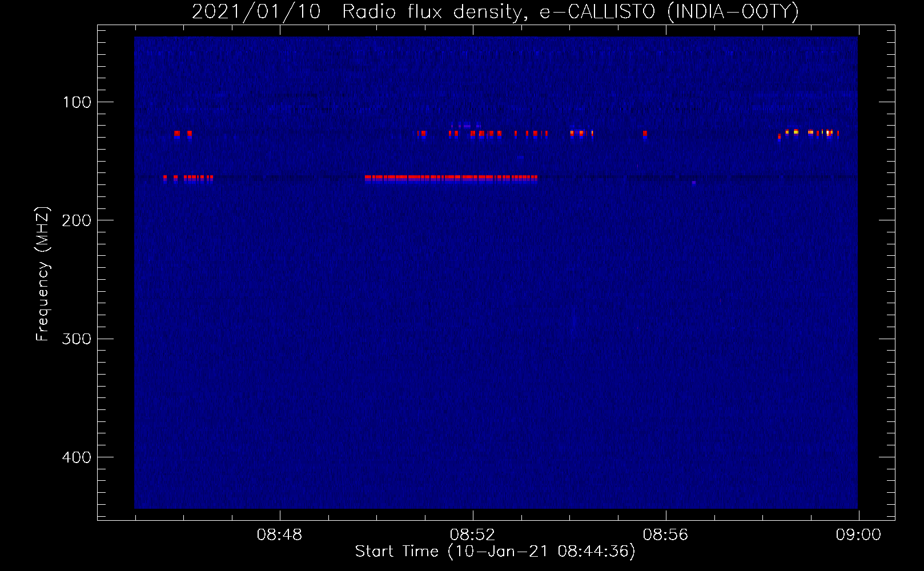
Task: Select the 'Start Time (10-Jan-21 08:44:36)' label
Action: [x=495, y=552]
